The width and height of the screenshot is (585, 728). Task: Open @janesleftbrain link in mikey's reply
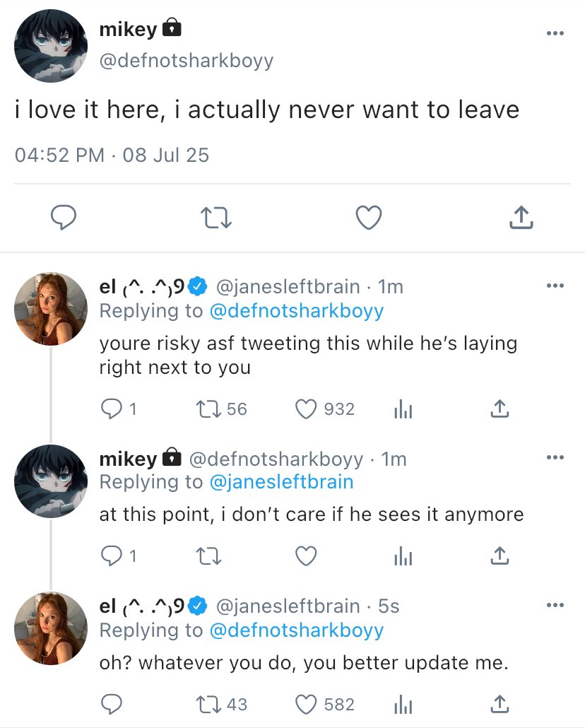pyautogui.click(x=281, y=482)
